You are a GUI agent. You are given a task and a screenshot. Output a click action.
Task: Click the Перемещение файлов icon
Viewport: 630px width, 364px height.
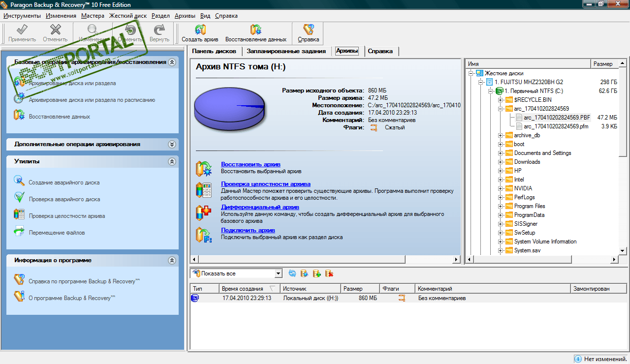(x=19, y=231)
